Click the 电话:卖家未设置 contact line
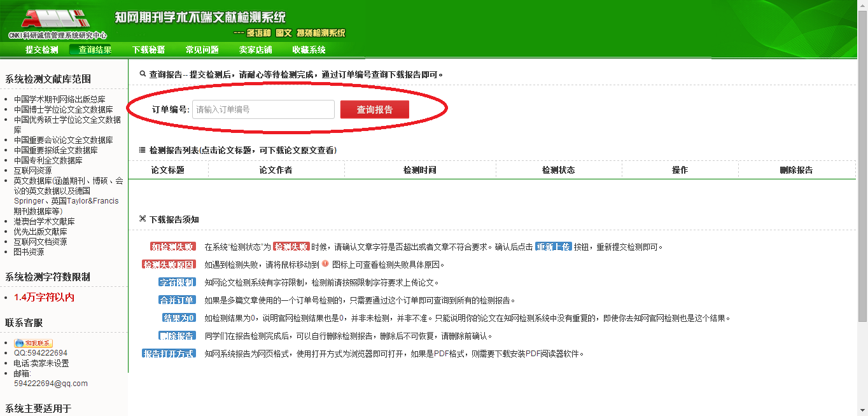 click(x=41, y=363)
